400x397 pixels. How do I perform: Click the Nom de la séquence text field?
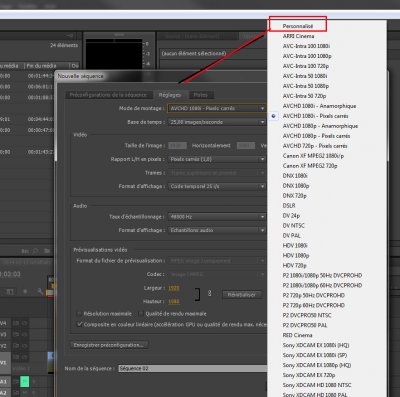click(x=193, y=369)
